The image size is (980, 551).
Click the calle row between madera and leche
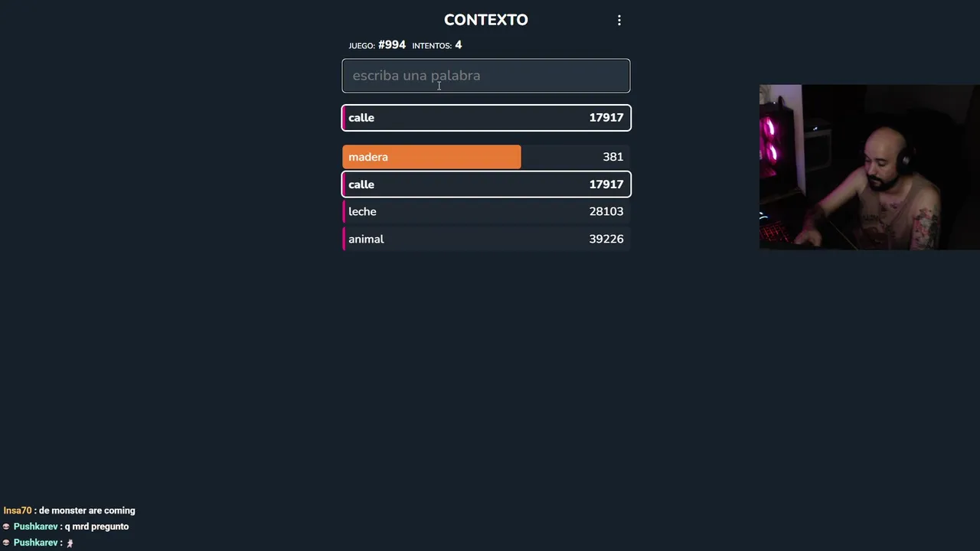coord(485,184)
